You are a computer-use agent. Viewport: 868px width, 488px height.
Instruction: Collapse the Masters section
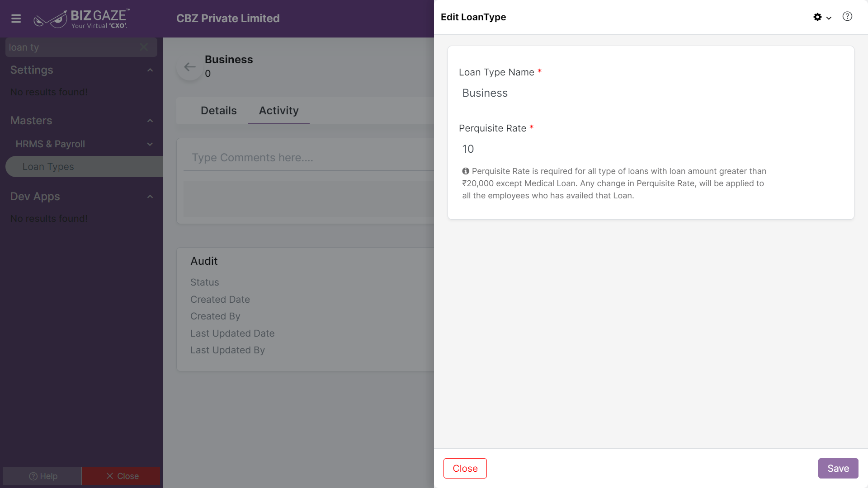coord(150,121)
